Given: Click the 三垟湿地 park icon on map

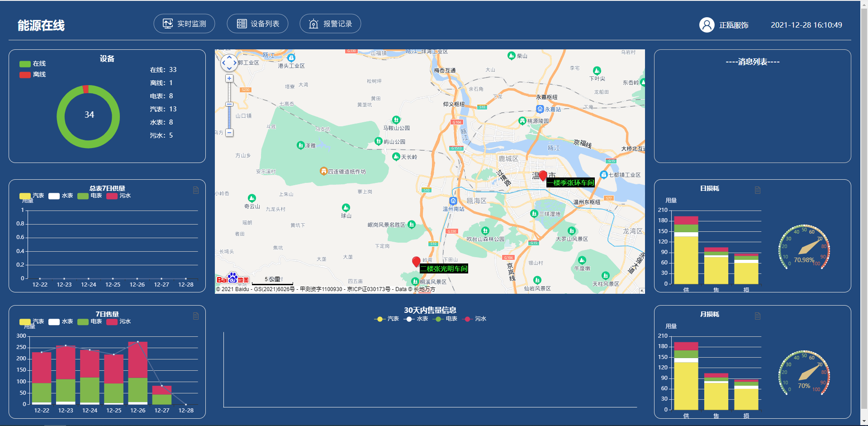Looking at the screenshot, I should pyautogui.click(x=534, y=214).
